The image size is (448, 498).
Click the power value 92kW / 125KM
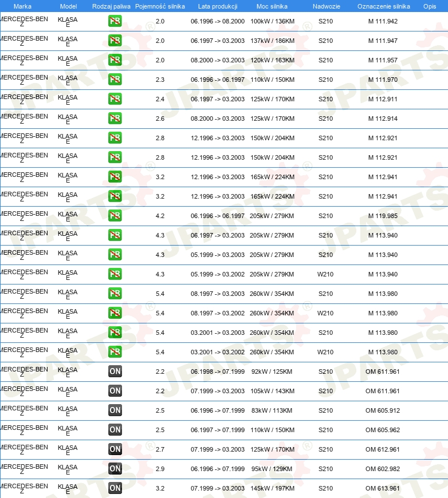(x=272, y=371)
